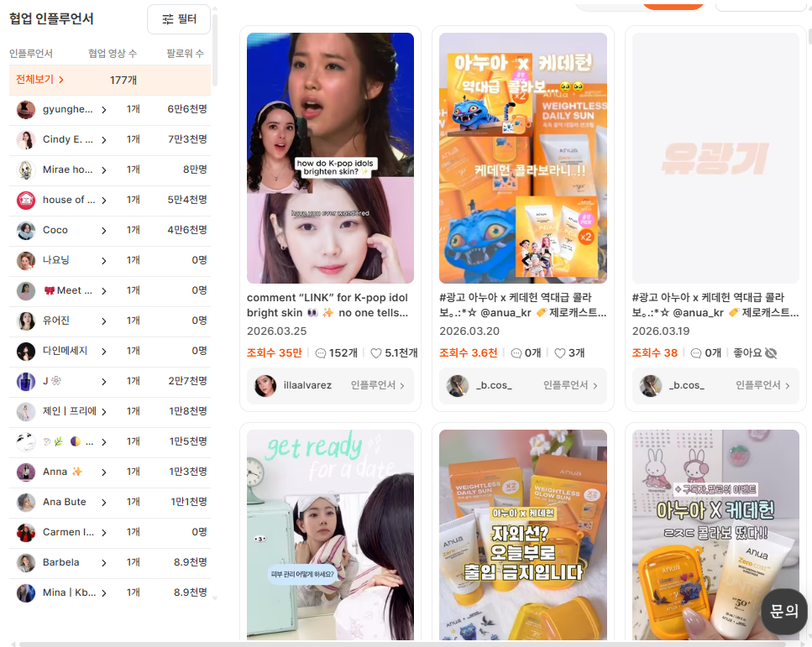Open the 필터 filter button
The width and height of the screenshot is (812, 647).
tap(178, 19)
